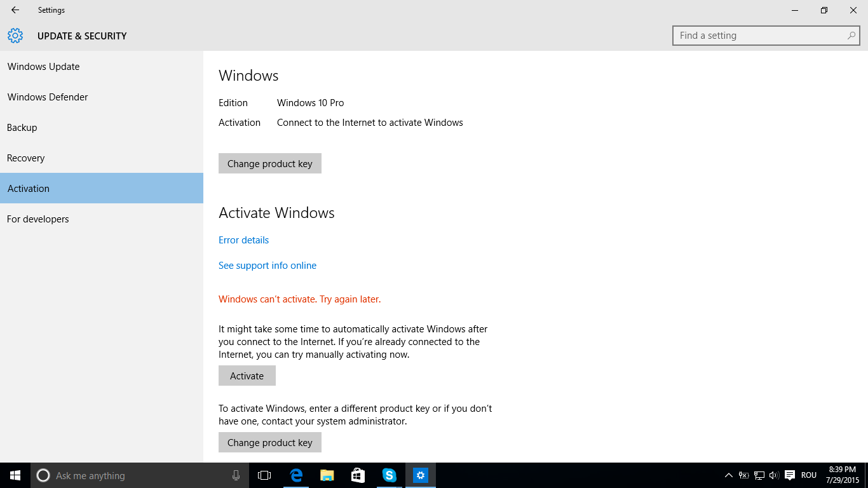Image resolution: width=868 pixels, height=488 pixels.
Task: Close the Settings window
Action: click(x=853, y=10)
